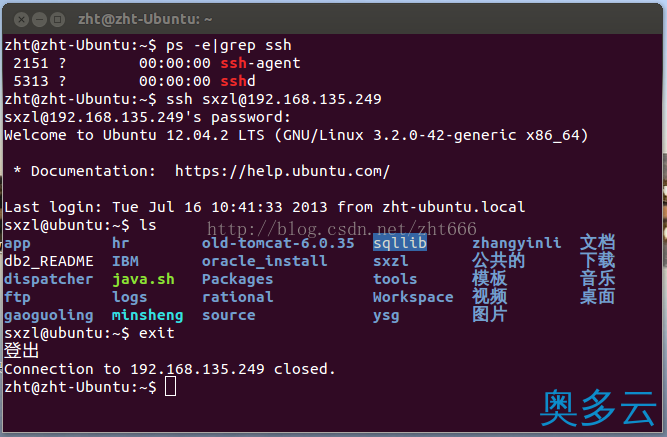Click the red sshd process name
Screen dimensions: 667x437
[238, 81]
